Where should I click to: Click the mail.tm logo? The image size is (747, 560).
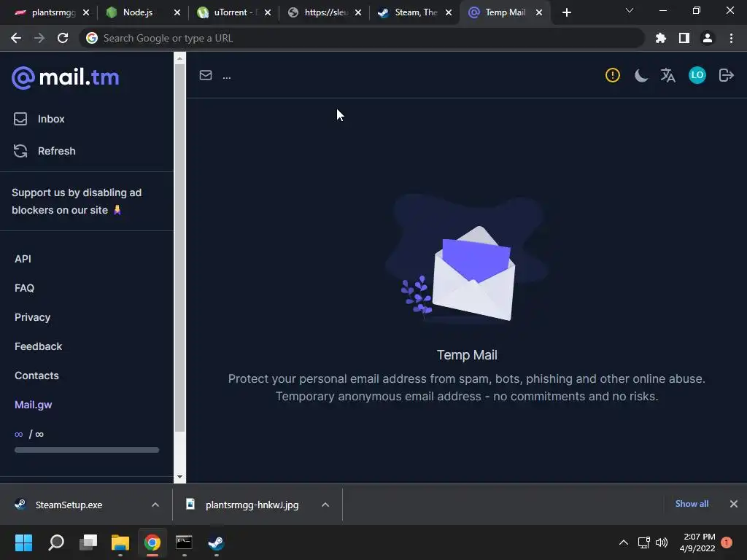click(65, 77)
